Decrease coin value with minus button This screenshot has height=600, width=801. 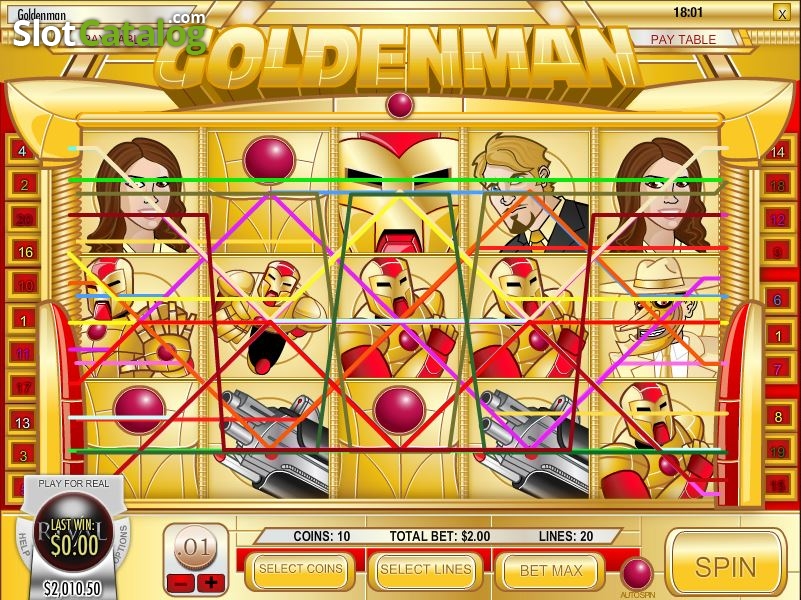[181, 583]
